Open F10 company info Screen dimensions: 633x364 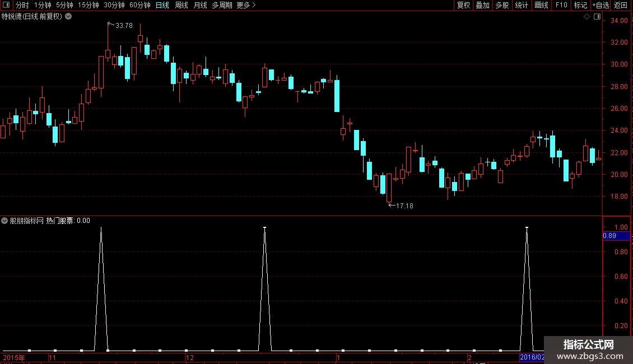561,5
